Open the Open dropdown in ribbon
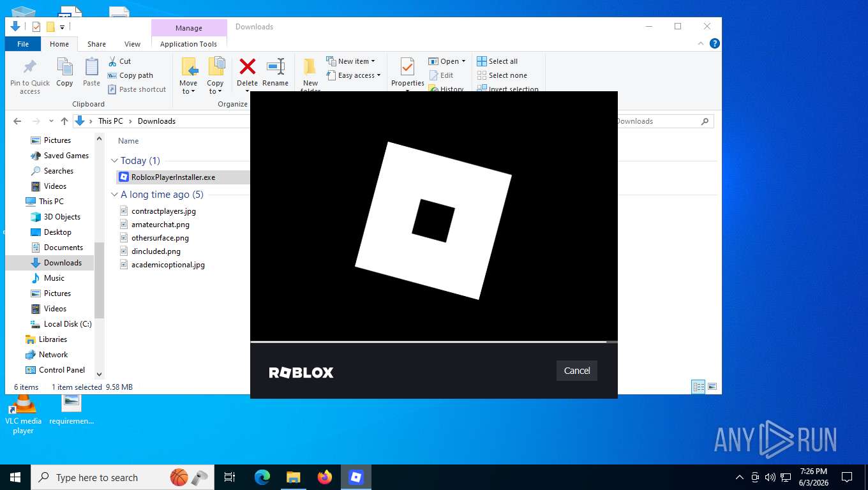 (x=447, y=61)
